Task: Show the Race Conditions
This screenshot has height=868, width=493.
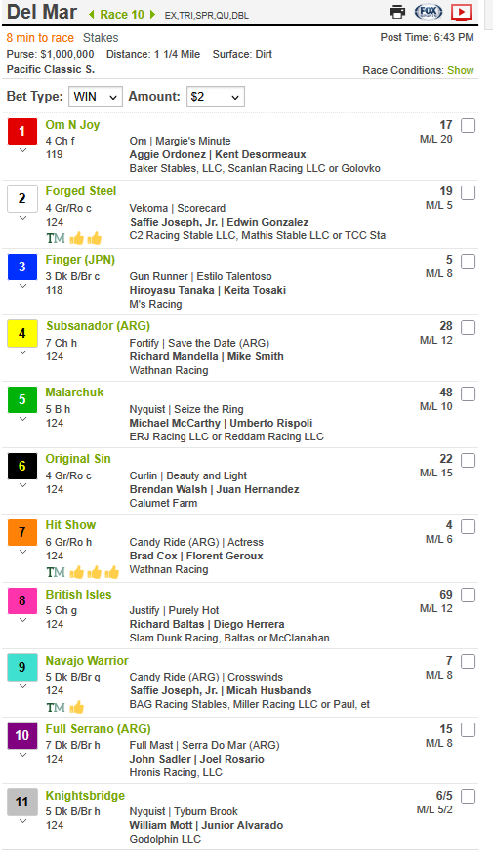Action: coord(461,70)
